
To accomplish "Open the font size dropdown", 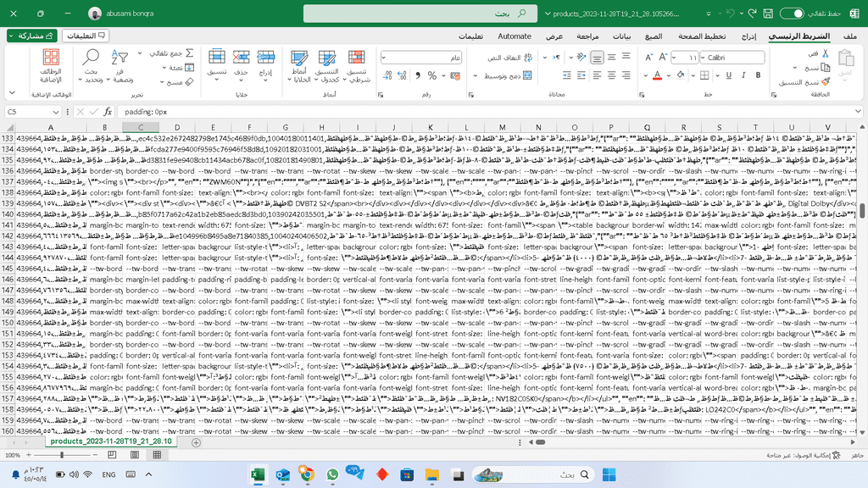I will point(674,58).
